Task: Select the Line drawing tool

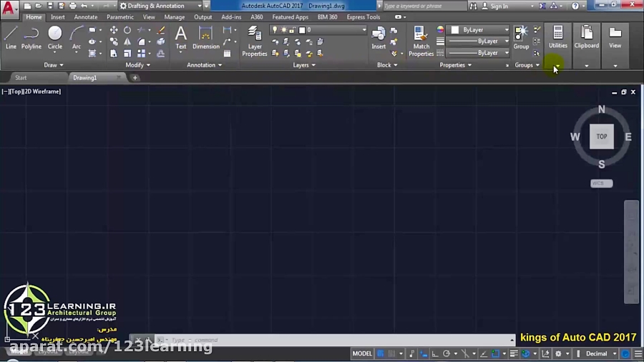Action: [11, 38]
